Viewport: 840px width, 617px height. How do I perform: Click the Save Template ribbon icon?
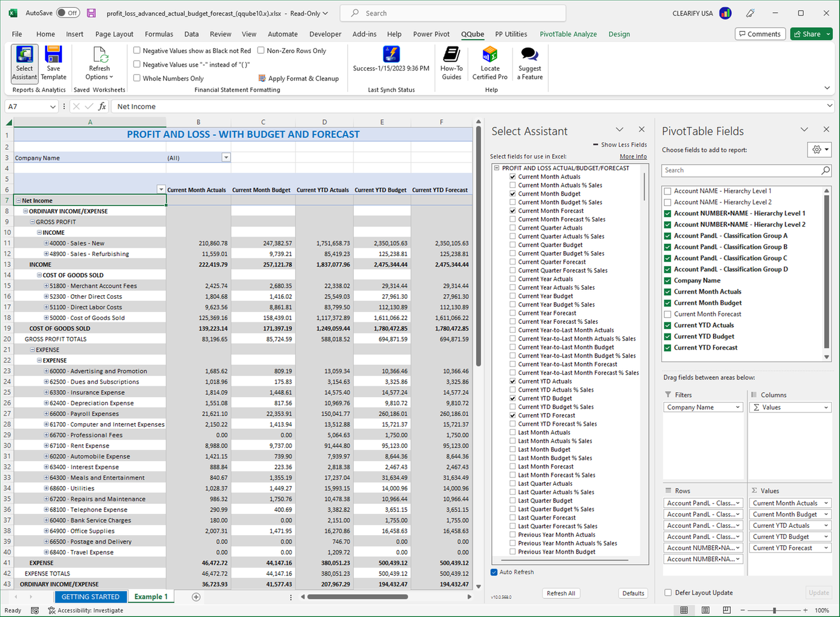53,63
